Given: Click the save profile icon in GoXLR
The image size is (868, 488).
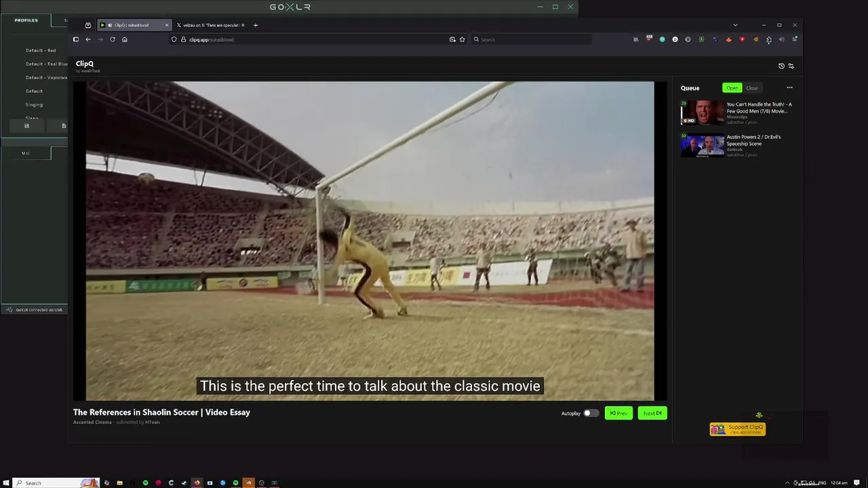Looking at the screenshot, I should click(x=26, y=125).
